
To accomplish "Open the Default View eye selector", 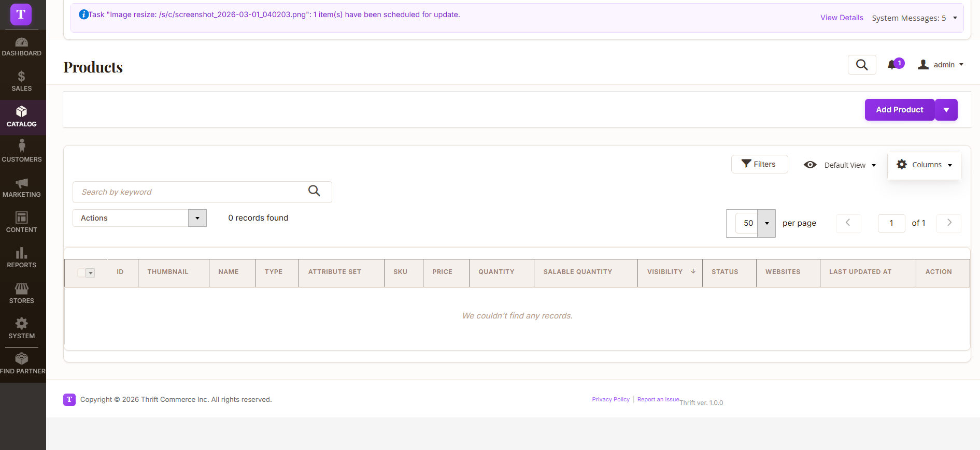I will coord(840,165).
